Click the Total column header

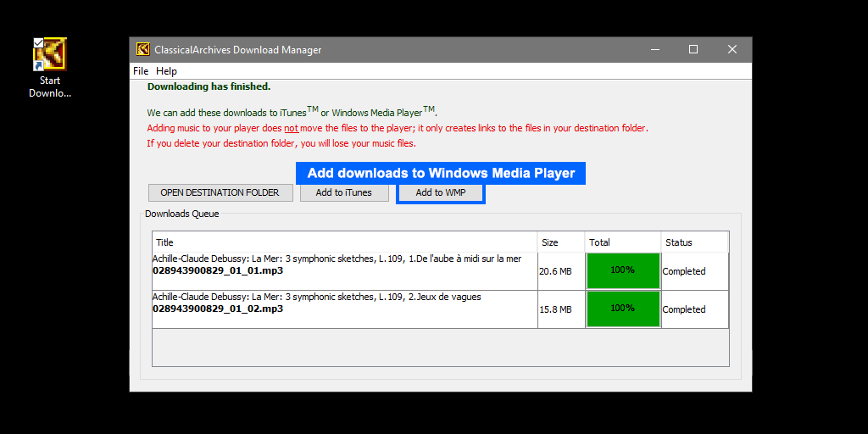(622, 242)
